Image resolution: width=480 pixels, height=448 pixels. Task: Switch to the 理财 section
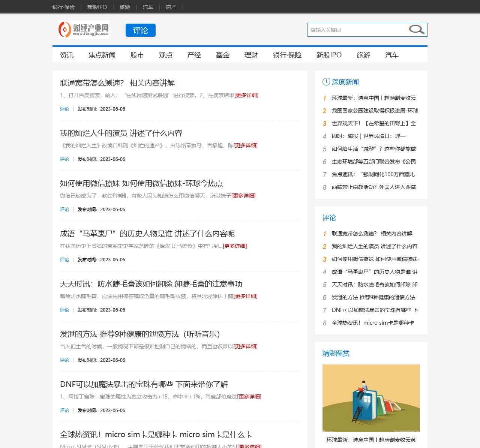click(x=250, y=55)
